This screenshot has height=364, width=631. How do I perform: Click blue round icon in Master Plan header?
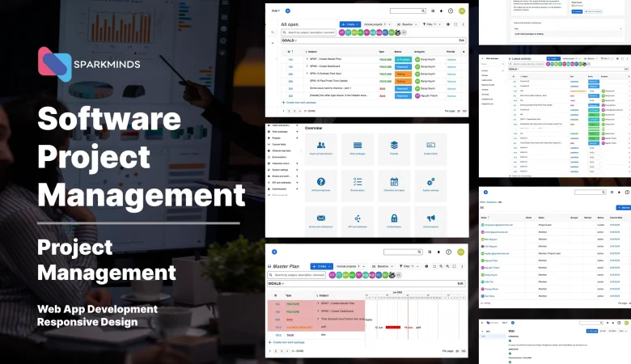pos(274,252)
